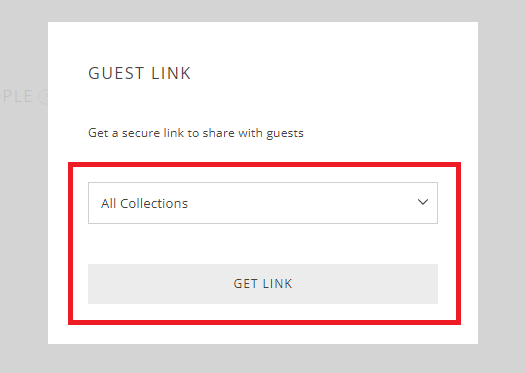Screen dimensions: 525x373
Task: Click the faded 'PLE' heading behind the dialog
Action: click(x=17, y=96)
